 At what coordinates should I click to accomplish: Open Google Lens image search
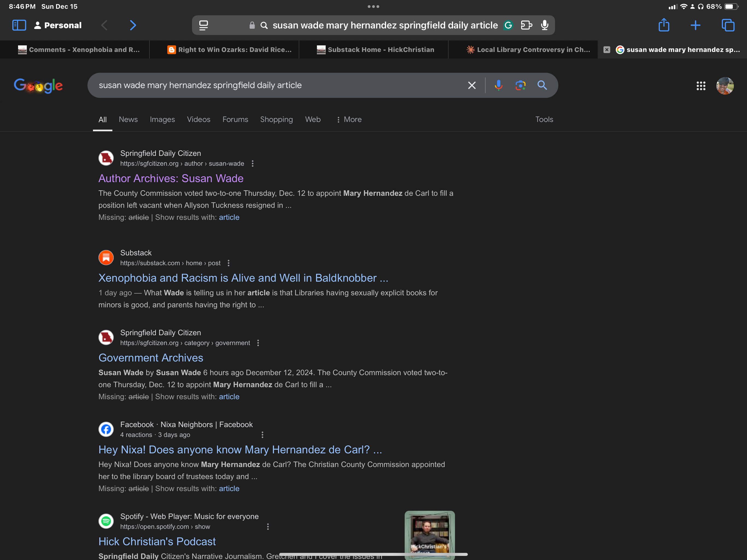pos(520,86)
